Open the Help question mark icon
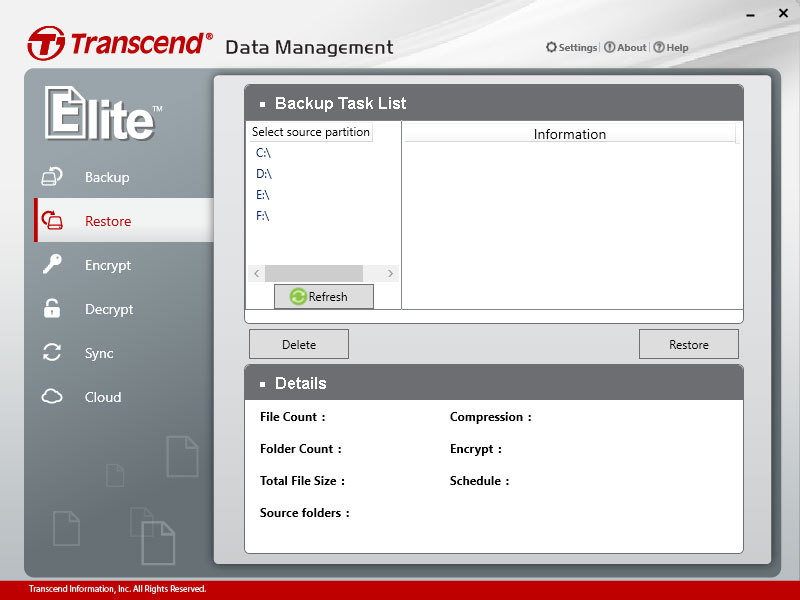The width and height of the screenshot is (800, 600). tap(659, 47)
